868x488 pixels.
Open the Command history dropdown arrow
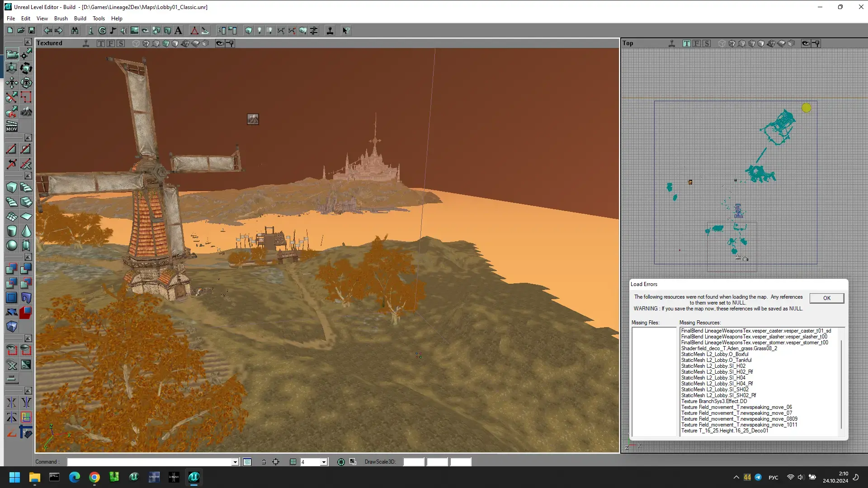click(x=235, y=462)
